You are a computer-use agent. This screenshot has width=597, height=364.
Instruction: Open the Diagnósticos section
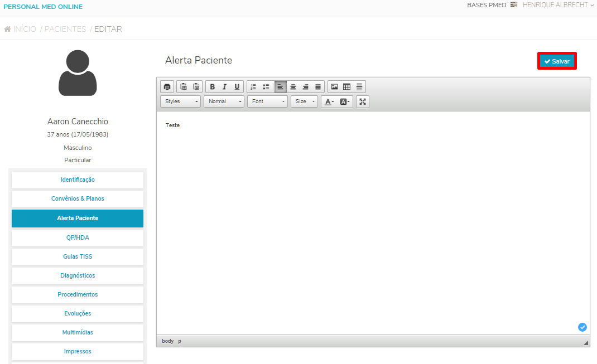tap(78, 276)
